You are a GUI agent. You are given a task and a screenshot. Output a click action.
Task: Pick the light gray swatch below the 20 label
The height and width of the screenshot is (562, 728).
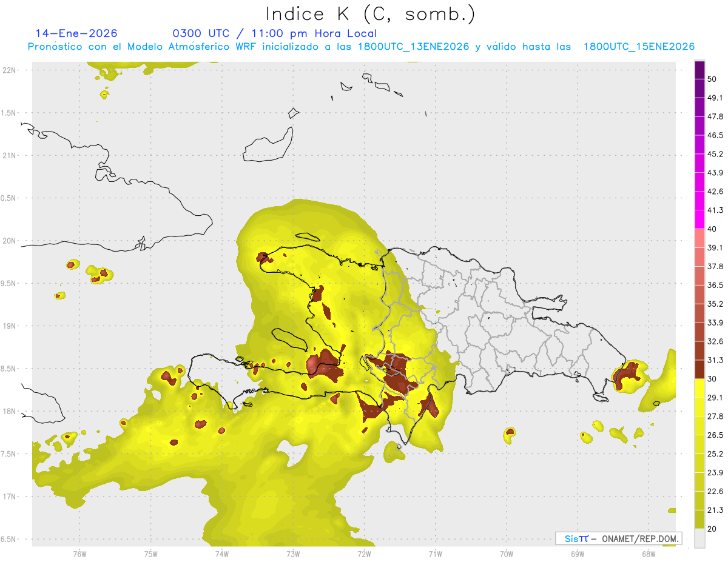coord(699,538)
